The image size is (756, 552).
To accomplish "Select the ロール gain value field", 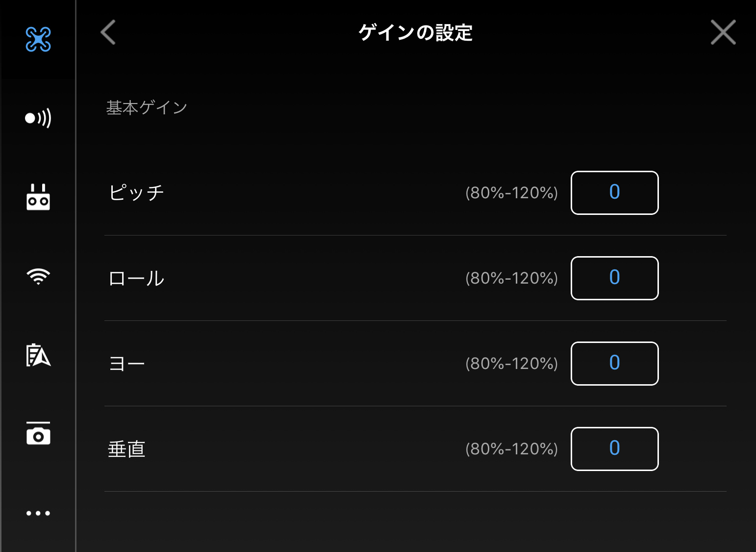I will pos(614,278).
